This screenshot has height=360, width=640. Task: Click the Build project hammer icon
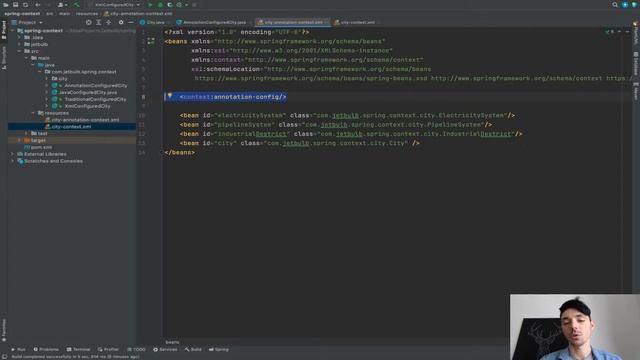76,4
